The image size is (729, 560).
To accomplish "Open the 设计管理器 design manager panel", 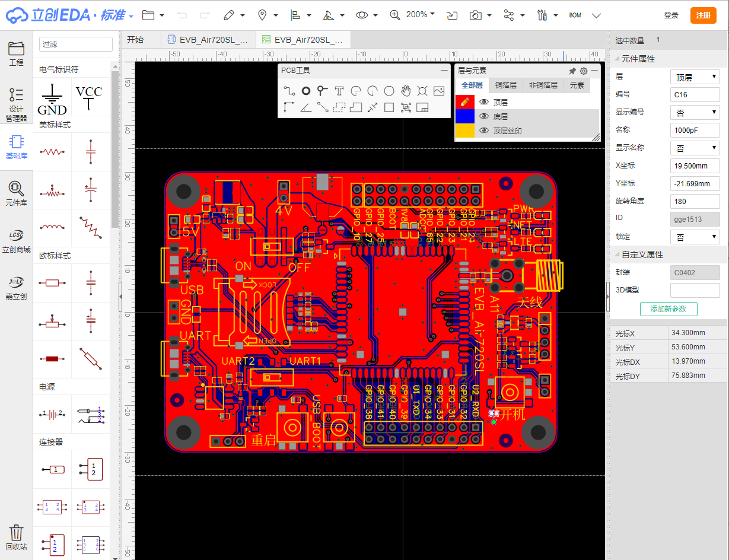I will [x=16, y=104].
